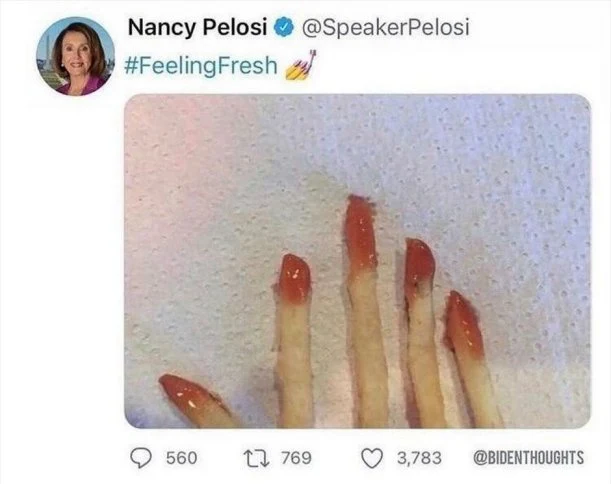Click the @BIDENTHOUGHTS watermark text

point(528,458)
